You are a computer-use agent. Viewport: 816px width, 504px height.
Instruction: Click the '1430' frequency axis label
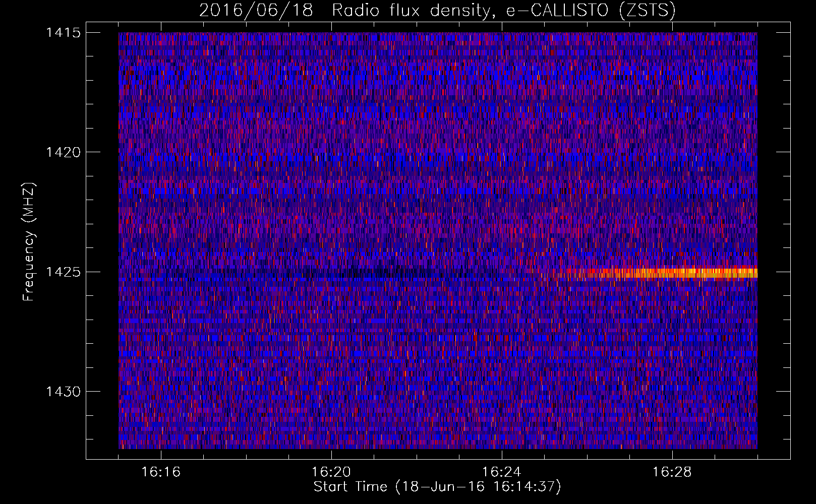pyautogui.click(x=63, y=392)
